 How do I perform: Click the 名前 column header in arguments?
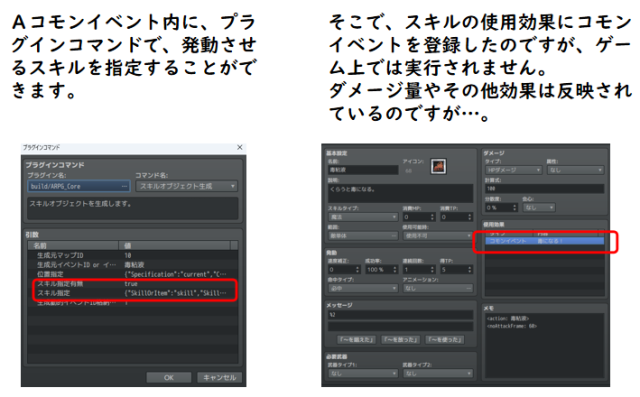73,246
